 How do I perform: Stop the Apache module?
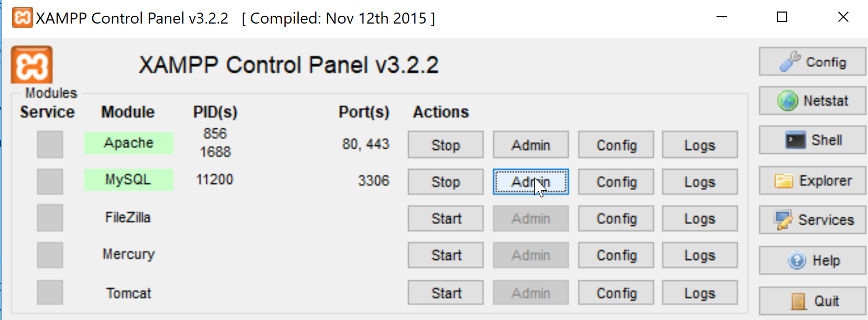coord(446,145)
